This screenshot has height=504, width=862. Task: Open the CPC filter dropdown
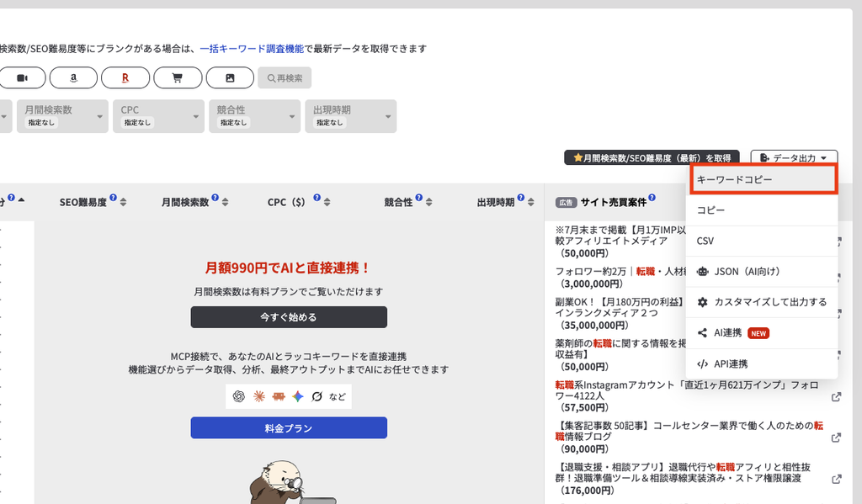159,116
